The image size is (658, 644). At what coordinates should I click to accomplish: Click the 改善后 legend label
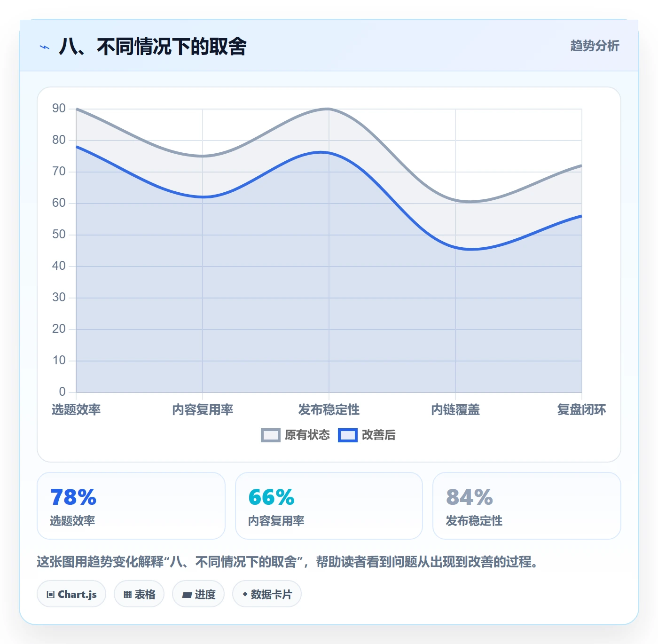click(x=379, y=435)
